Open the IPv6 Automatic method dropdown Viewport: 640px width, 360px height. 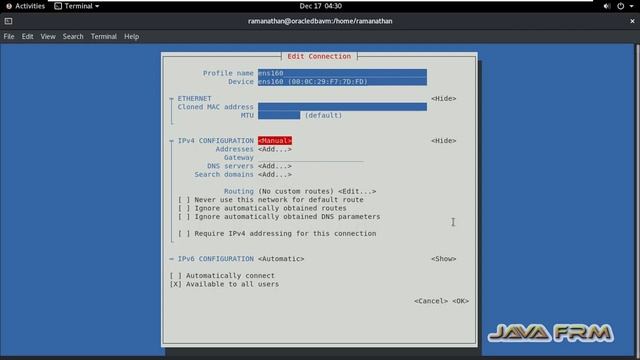[281, 259]
